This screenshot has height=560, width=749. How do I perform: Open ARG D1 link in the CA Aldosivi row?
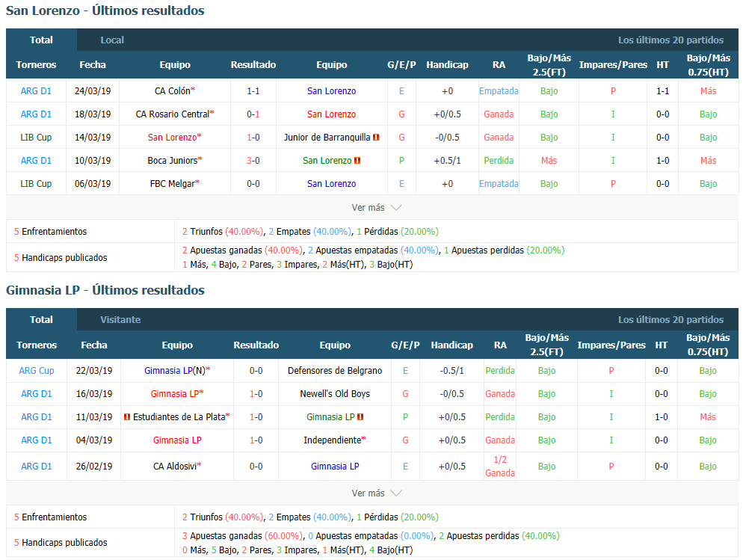pos(37,467)
